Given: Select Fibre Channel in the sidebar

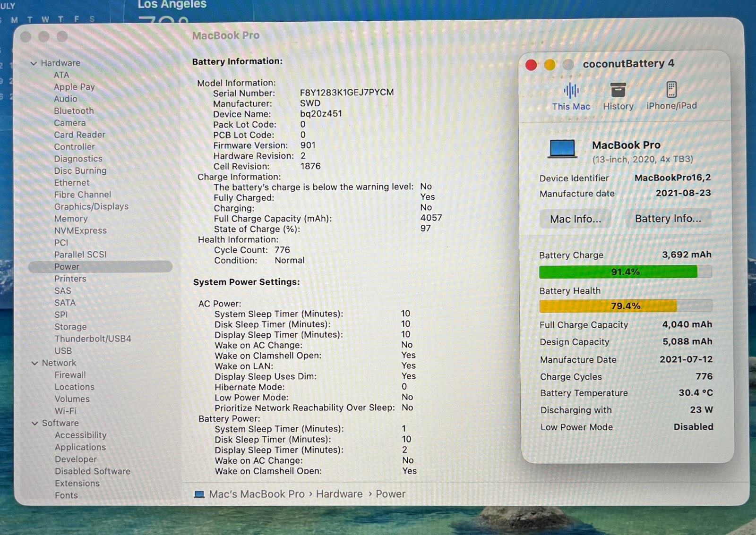Looking at the screenshot, I should (83, 195).
